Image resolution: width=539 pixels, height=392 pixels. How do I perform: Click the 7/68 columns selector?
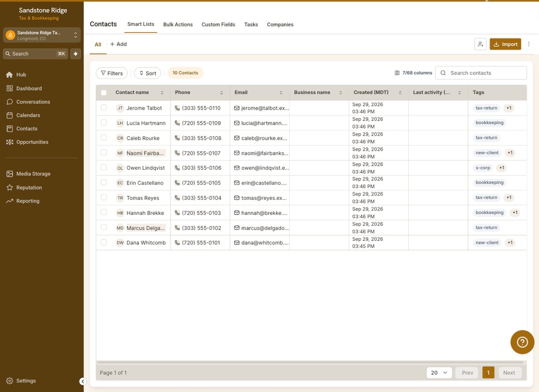click(413, 73)
